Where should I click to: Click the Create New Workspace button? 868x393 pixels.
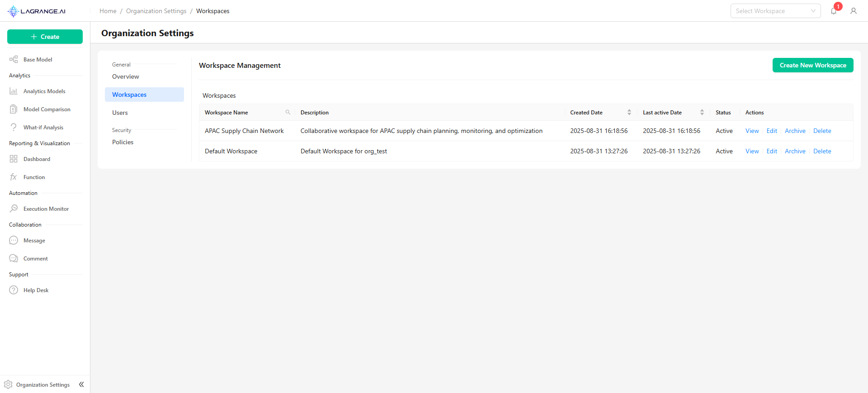(x=812, y=65)
